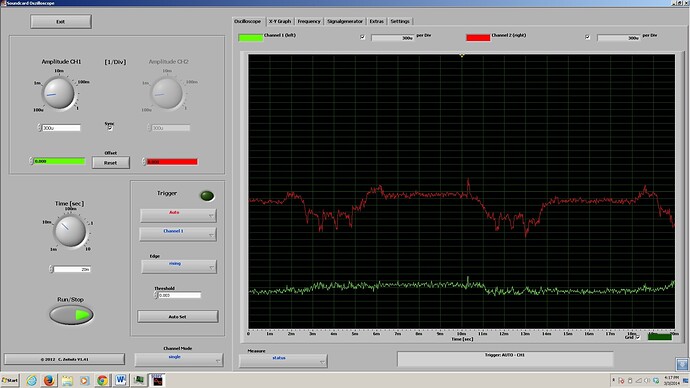Open Internet Explorer taskbar icon
690x388 pixels.
(32, 380)
